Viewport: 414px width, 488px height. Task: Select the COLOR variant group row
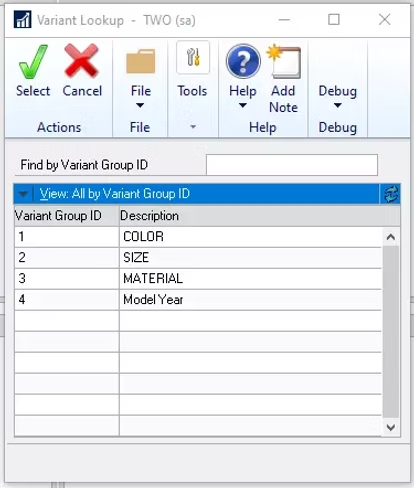(x=198, y=237)
